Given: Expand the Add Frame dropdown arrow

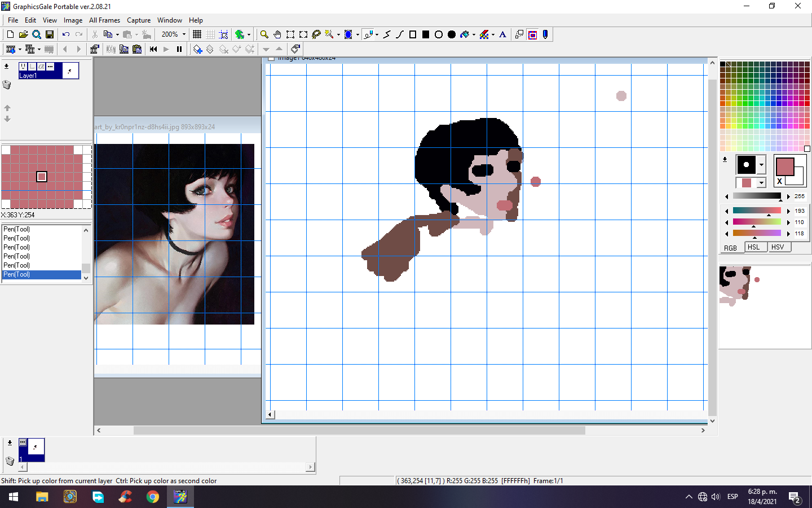Looking at the screenshot, I should (19, 49).
